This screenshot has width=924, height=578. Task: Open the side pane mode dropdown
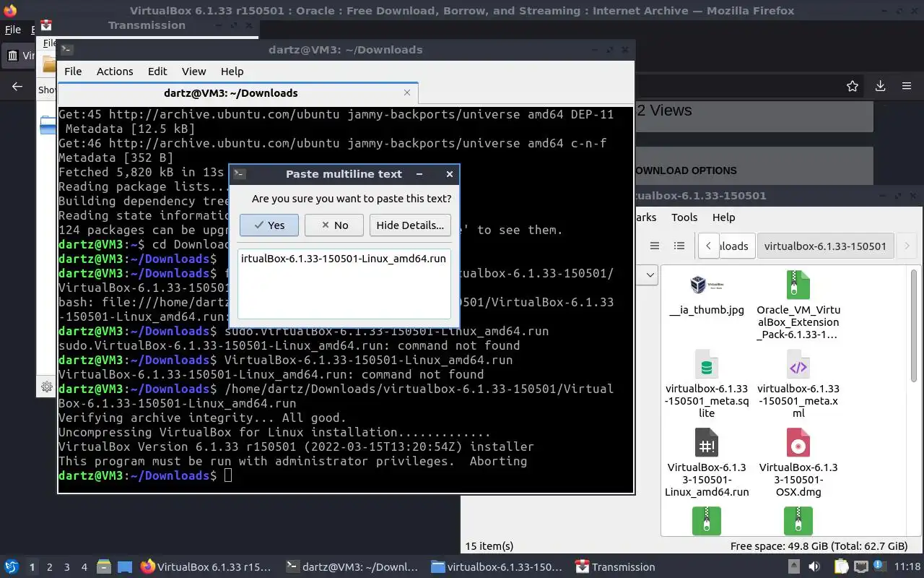[x=649, y=275]
